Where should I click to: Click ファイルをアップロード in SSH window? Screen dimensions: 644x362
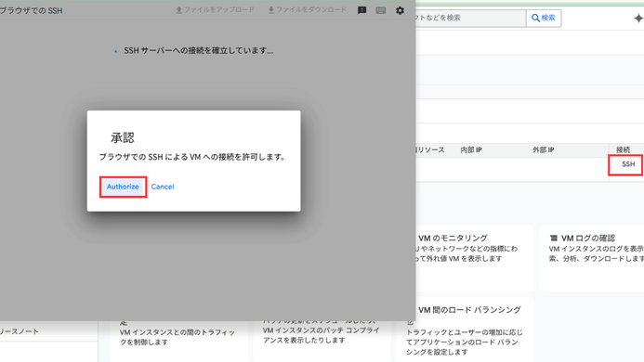[215, 10]
